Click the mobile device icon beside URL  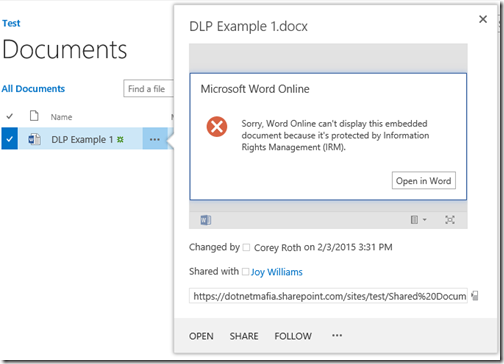pos(475,296)
